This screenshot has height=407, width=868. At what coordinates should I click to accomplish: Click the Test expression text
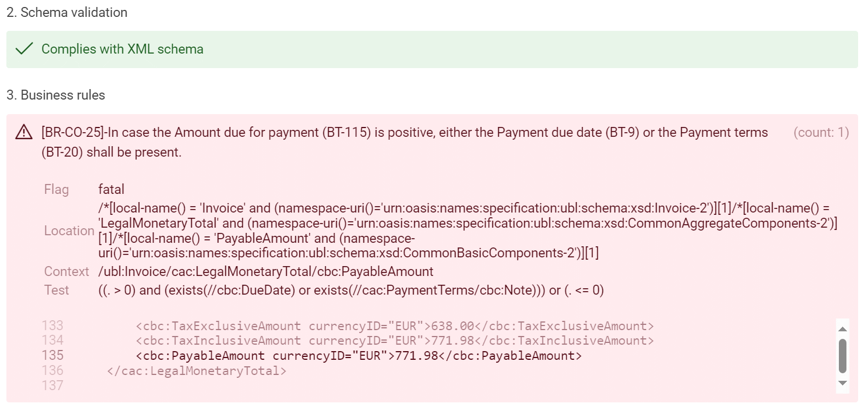(351, 290)
